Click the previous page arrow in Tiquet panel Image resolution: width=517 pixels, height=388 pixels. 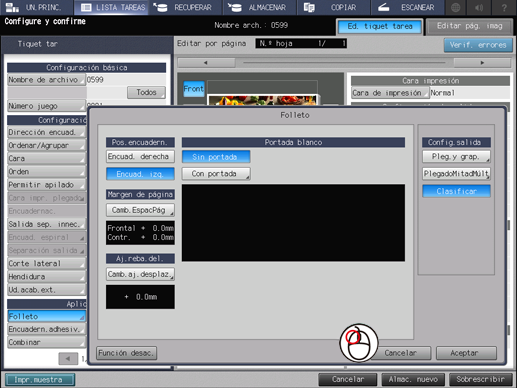(x=68, y=359)
